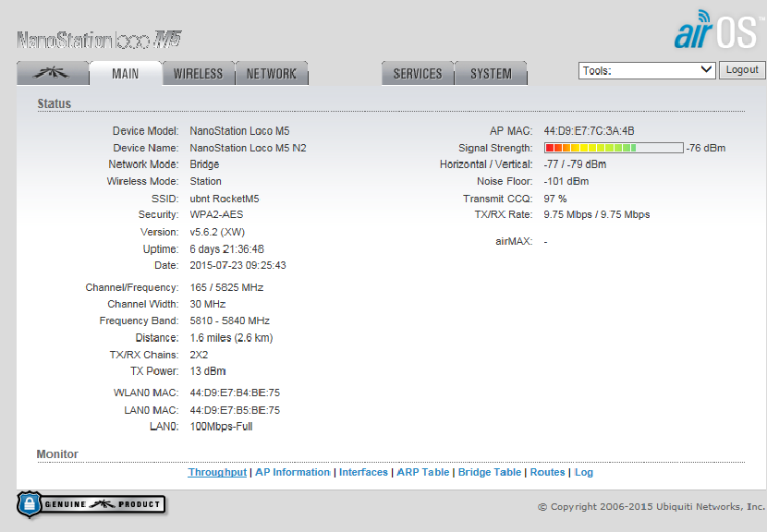The image size is (767, 532).
Task: Go to the NETWORK tab
Action: coord(272,73)
